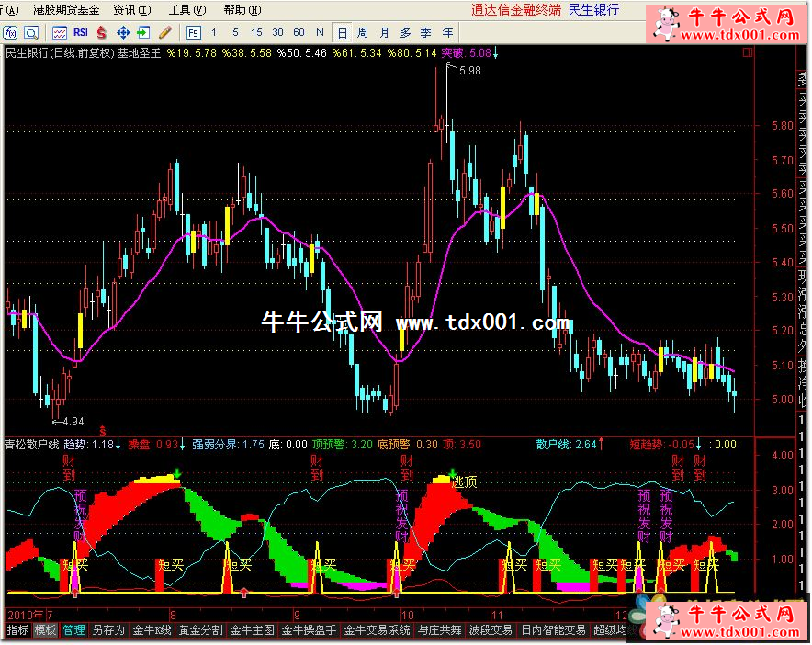The image size is (812, 645).
Task: Click the 民生银行(日线.前复权) chart title
Action: (x=60, y=53)
